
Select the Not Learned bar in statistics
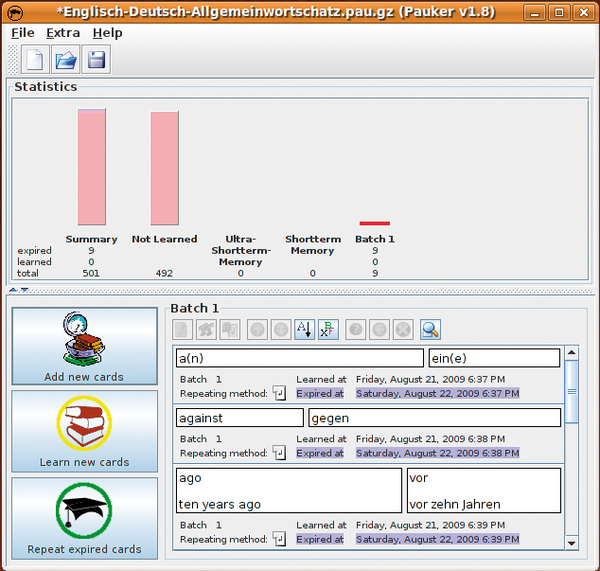pyautogui.click(x=164, y=168)
